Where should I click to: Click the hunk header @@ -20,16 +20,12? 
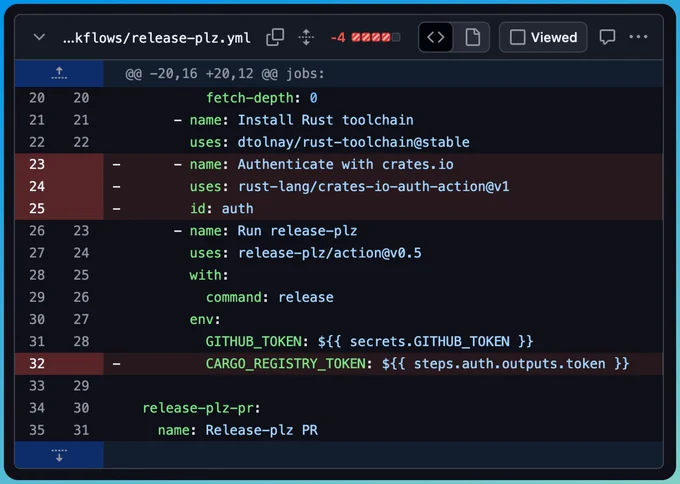[x=225, y=74]
